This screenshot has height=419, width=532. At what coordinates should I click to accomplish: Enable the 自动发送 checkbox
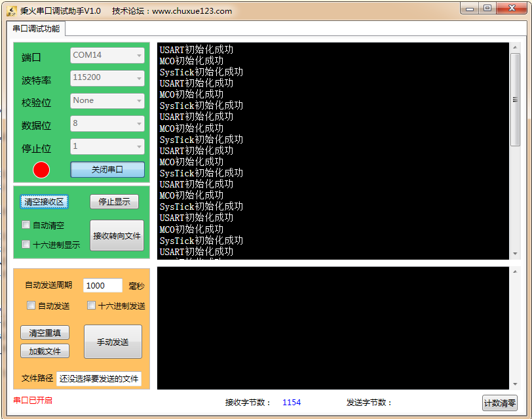[31, 306]
